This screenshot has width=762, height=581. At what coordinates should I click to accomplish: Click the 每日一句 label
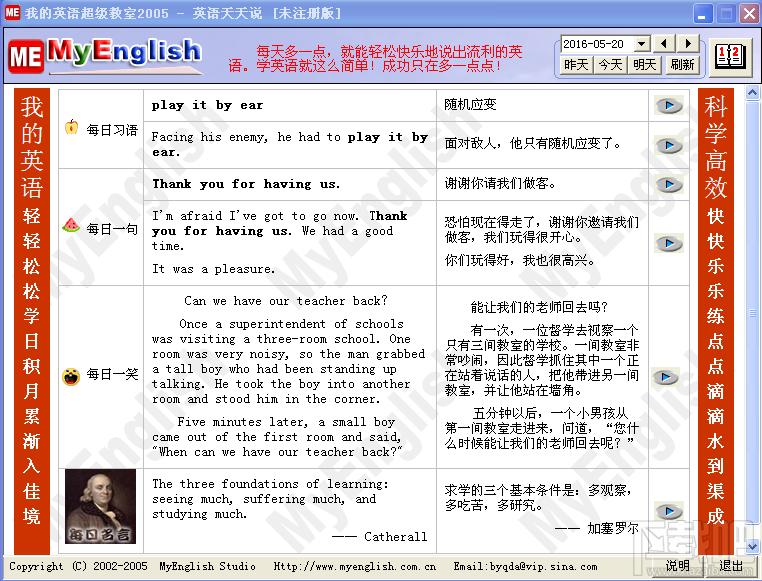tap(112, 229)
